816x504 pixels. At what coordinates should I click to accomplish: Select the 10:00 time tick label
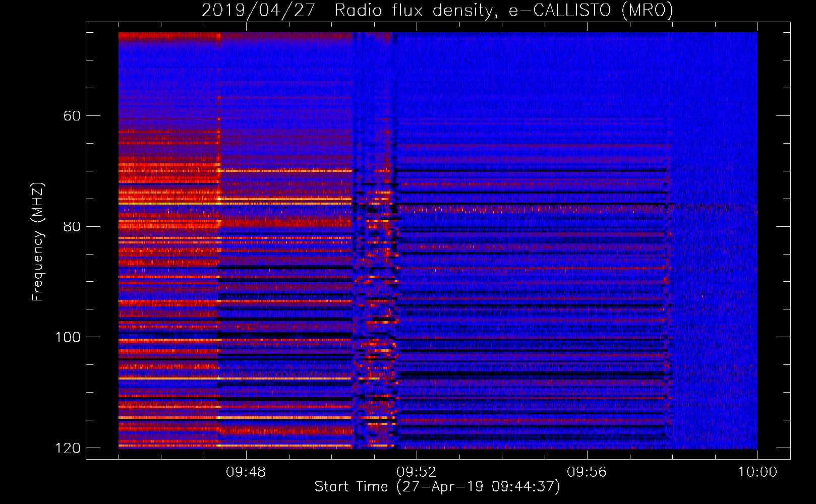tap(757, 472)
